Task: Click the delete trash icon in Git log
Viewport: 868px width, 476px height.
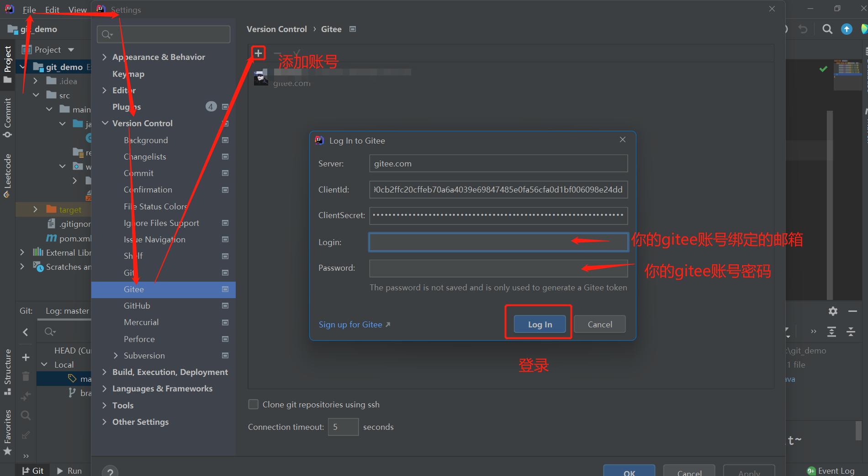Action: [26, 376]
